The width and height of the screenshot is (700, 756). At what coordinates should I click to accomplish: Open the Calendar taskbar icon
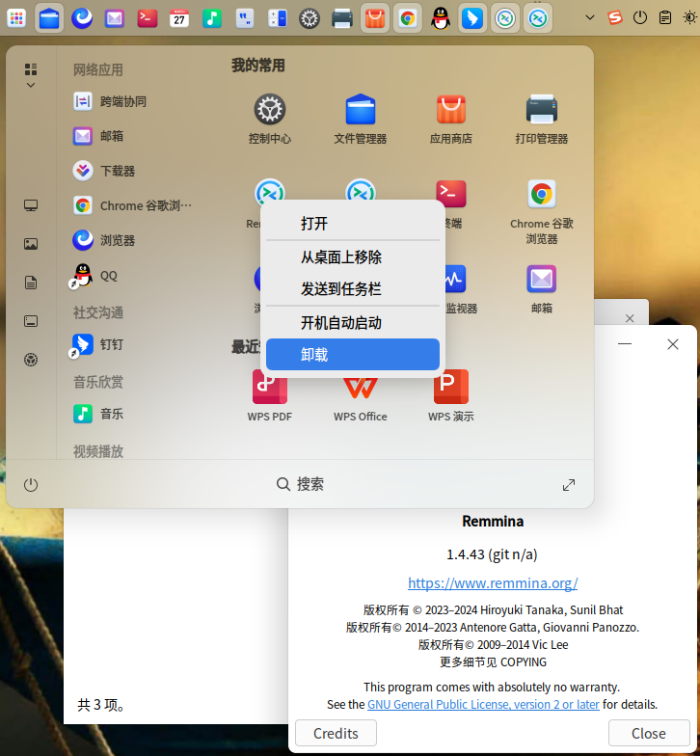click(x=179, y=18)
